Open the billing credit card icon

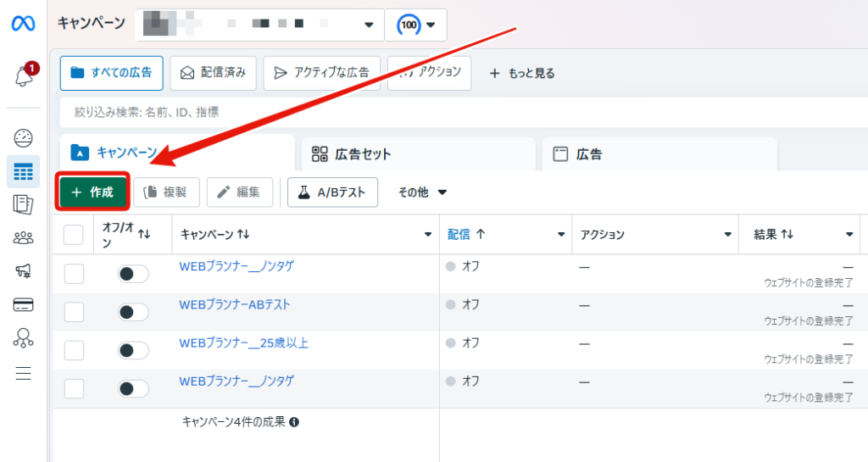(x=24, y=304)
